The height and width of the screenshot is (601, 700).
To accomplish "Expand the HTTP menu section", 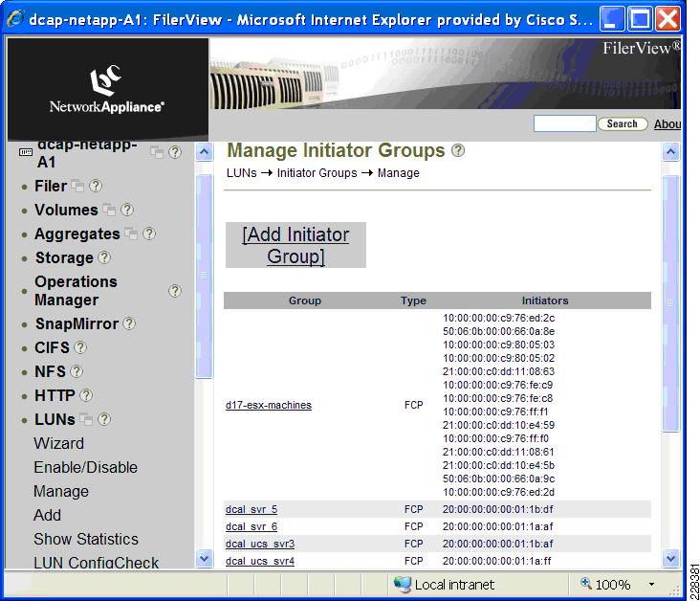I will point(55,395).
